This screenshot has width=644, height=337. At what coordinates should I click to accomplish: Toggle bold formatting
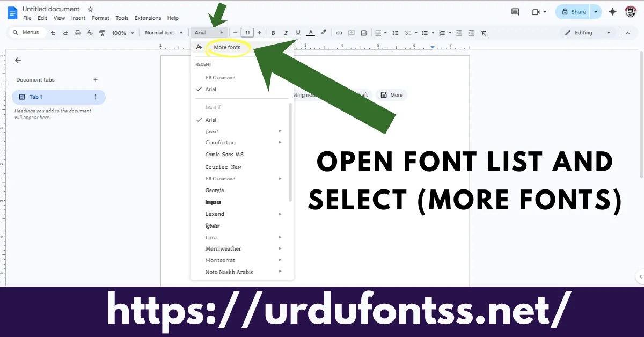click(273, 33)
